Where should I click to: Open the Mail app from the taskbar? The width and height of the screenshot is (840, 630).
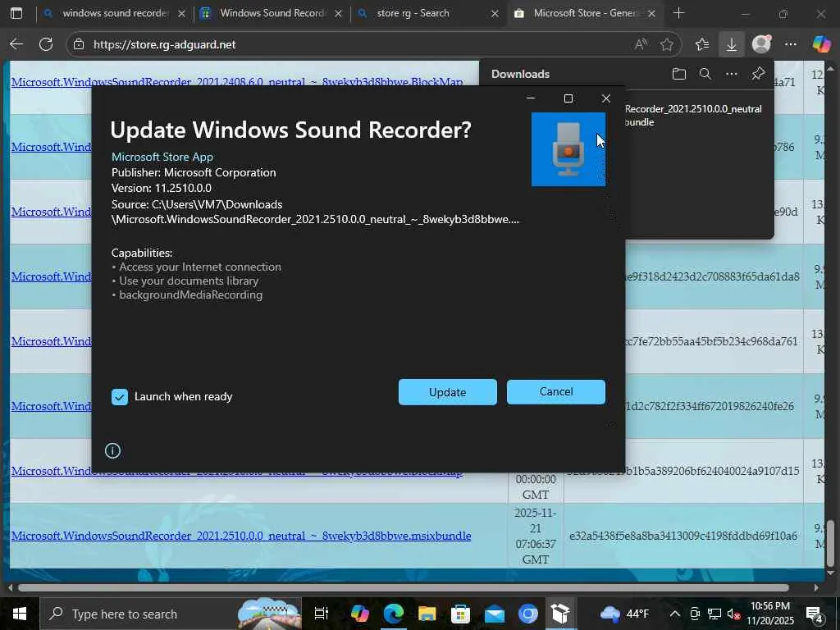click(495, 614)
